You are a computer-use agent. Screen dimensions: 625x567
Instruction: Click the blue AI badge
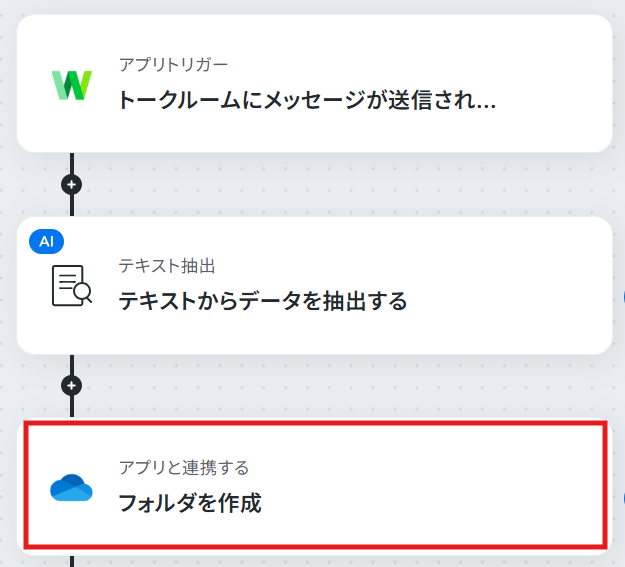tap(47, 241)
